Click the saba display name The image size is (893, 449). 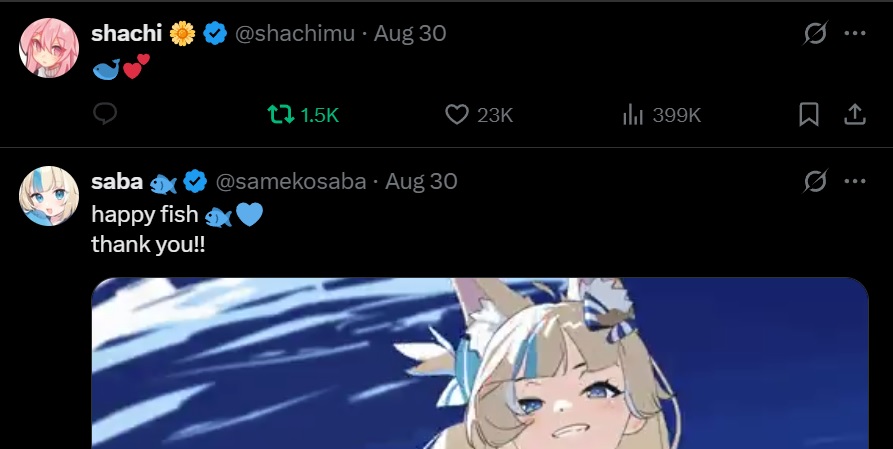(x=117, y=182)
